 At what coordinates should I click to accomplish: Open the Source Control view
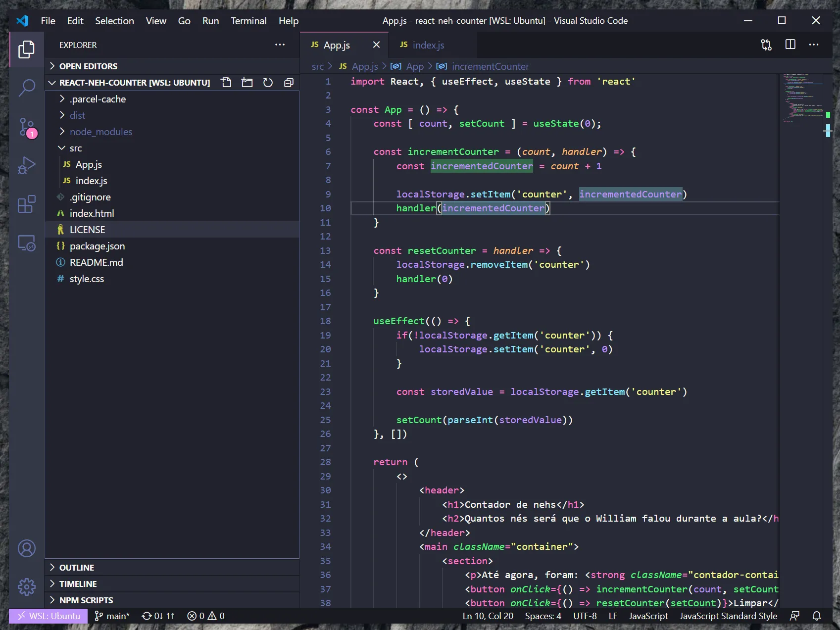(26, 127)
